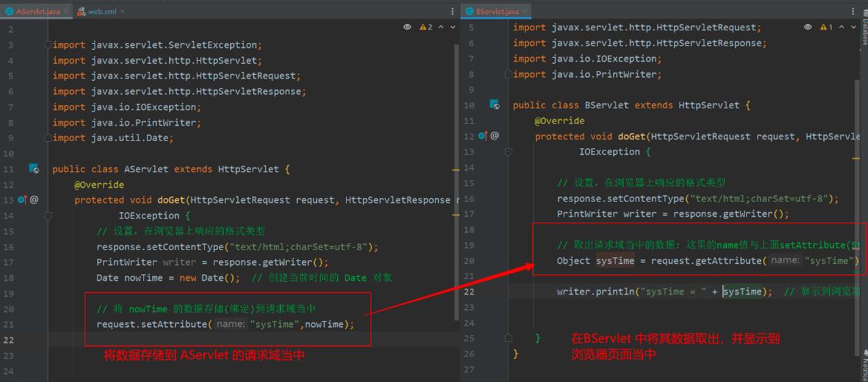Close the BServlet.java tab
This screenshot has width=868, height=382.
point(525,11)
